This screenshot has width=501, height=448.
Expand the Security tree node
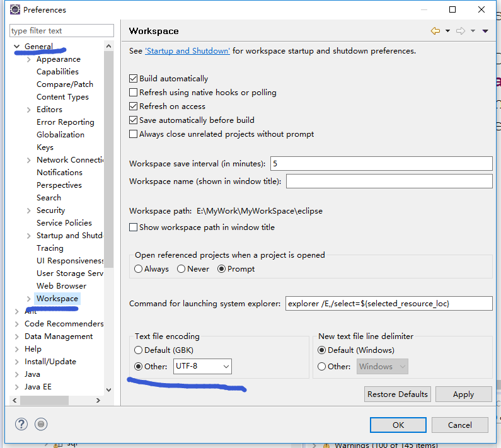tap(29, 210)
